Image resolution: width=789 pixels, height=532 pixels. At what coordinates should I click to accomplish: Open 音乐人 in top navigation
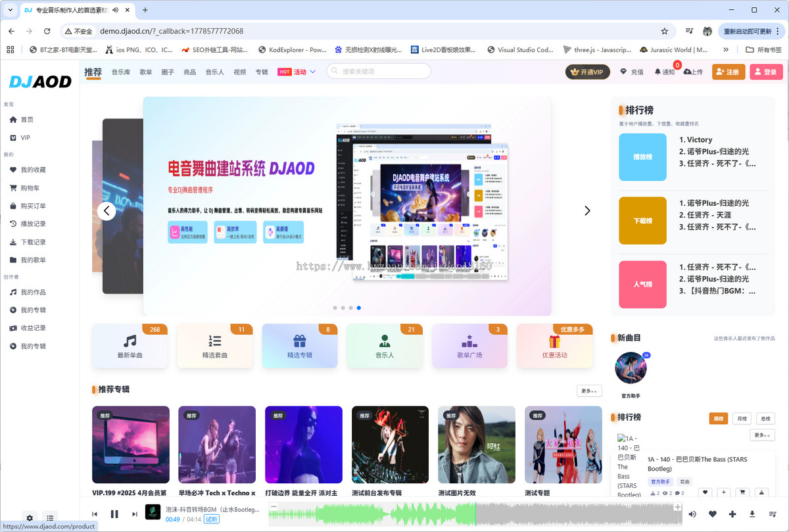pos(214,72)
